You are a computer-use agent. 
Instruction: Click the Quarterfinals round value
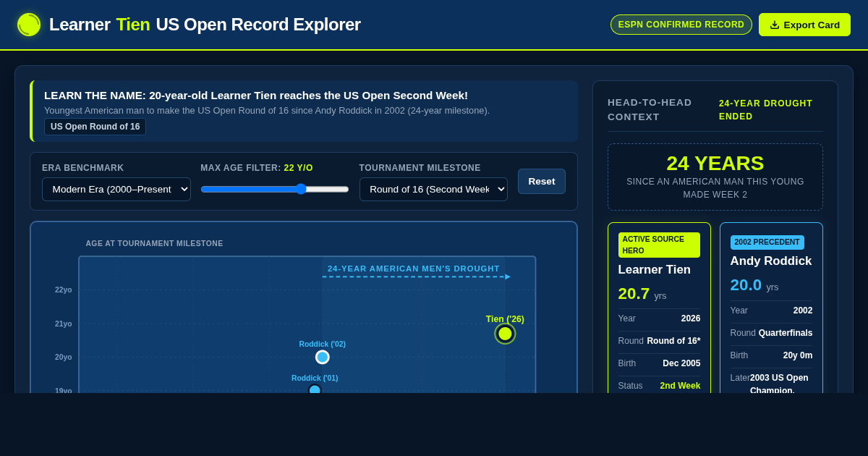pyautogui.click(x=786, y=333)
